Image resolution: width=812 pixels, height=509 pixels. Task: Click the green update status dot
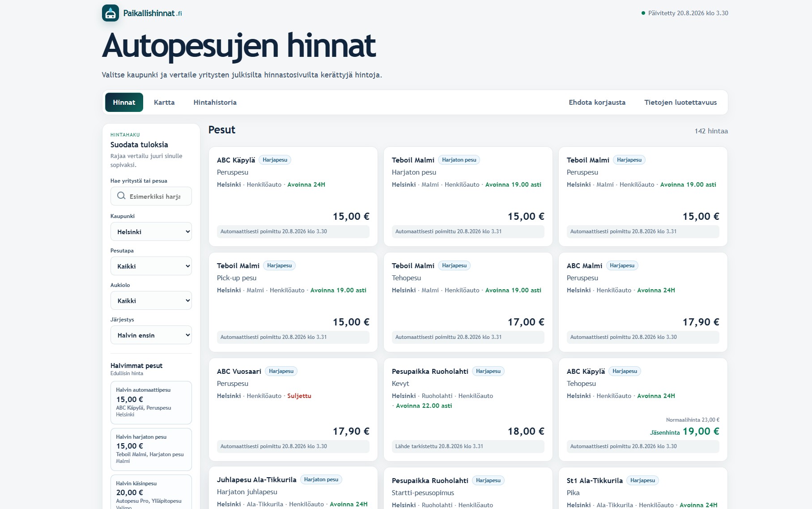tap(643, 13)
